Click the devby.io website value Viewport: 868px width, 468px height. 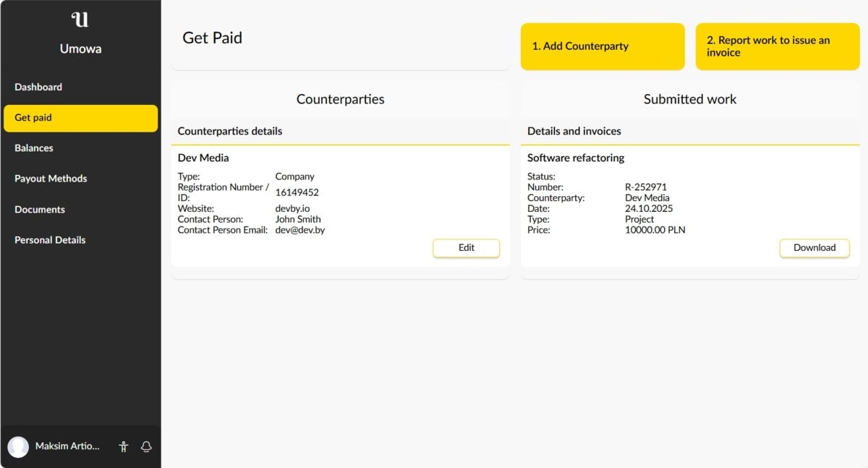(x=292, y=208)
